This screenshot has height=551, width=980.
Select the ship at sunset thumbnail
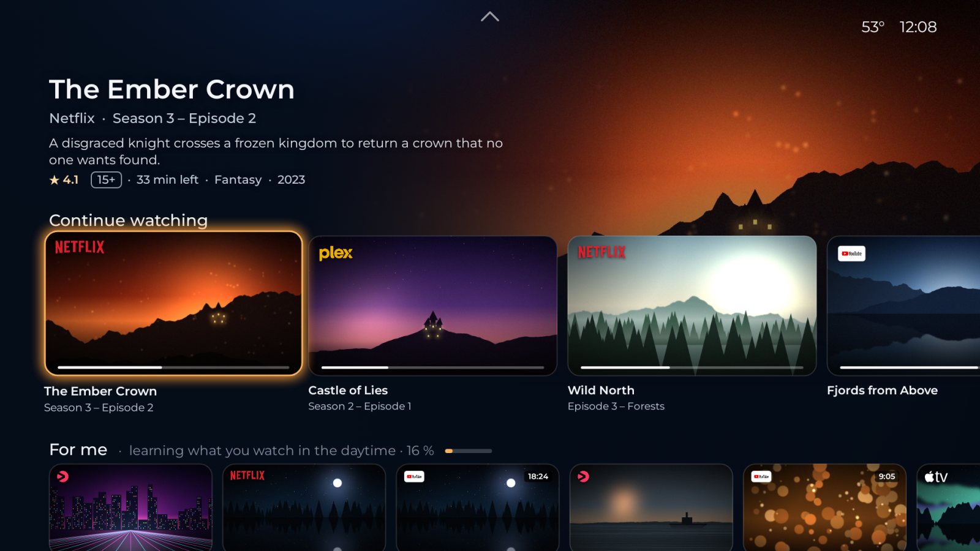(651, 508)
